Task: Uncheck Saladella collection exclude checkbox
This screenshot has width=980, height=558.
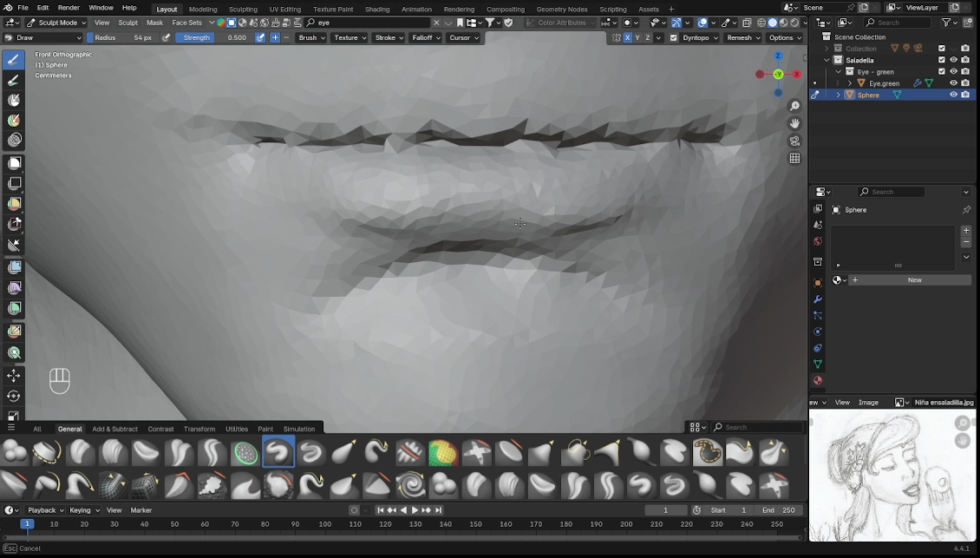Action: click(942, 60)
